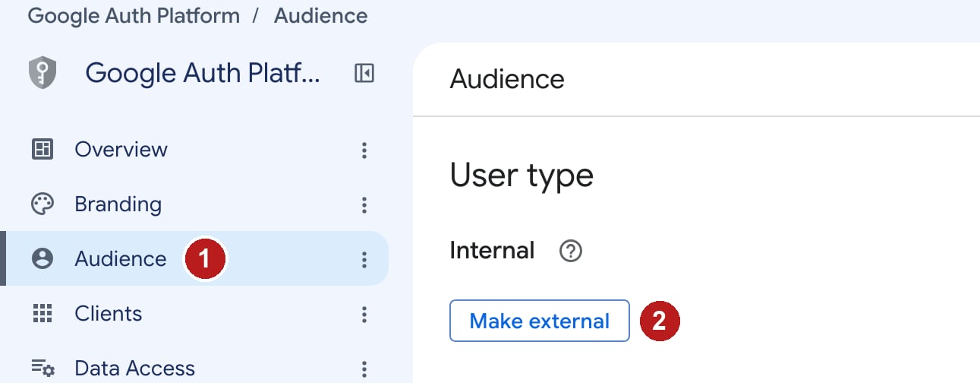Screen dimensions: 980x383
Task: Navigate to the Clients section
Action: coord(108,314)
